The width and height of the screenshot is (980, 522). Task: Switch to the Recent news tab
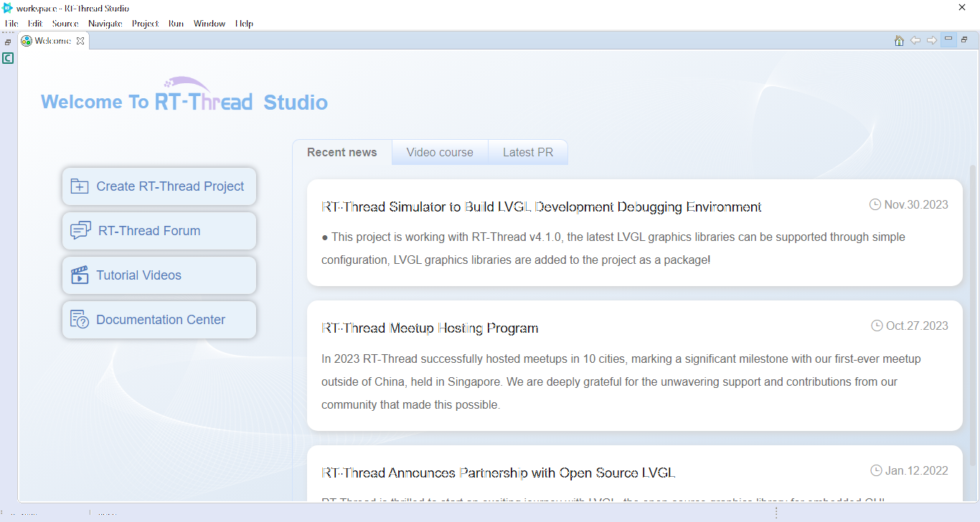click(x=342, y=152)
